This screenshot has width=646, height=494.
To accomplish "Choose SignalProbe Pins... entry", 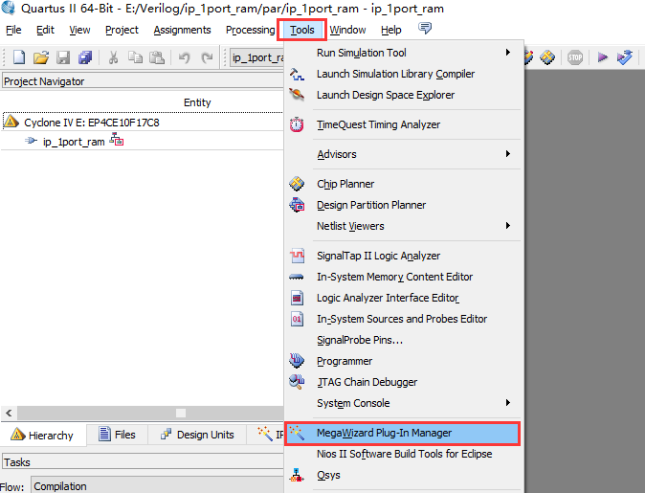I will coord(404,340).
